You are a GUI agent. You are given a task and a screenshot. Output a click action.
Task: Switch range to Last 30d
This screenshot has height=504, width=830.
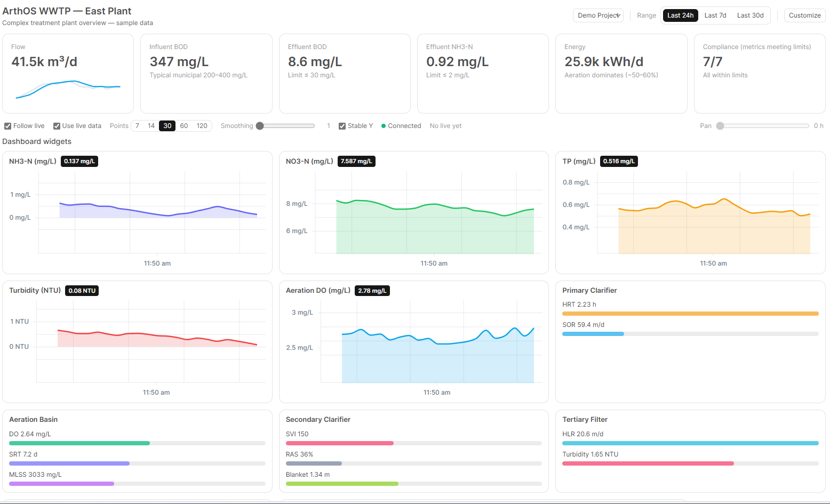coord(750,15)
